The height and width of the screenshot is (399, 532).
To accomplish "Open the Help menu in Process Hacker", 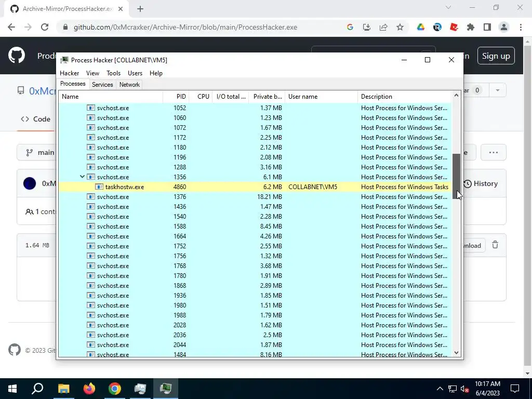I will point(156,73).
